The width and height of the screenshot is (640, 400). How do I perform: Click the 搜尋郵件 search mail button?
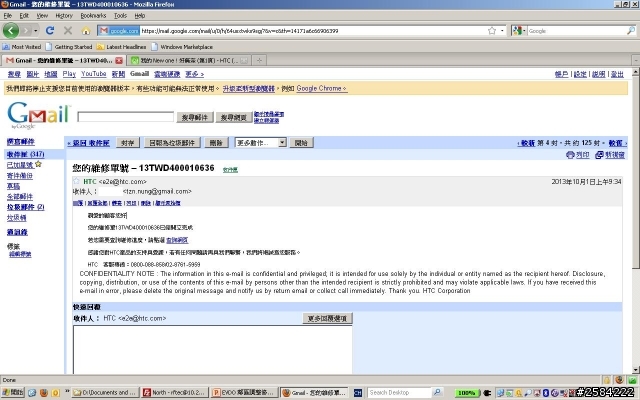click(x=195, y=118)
